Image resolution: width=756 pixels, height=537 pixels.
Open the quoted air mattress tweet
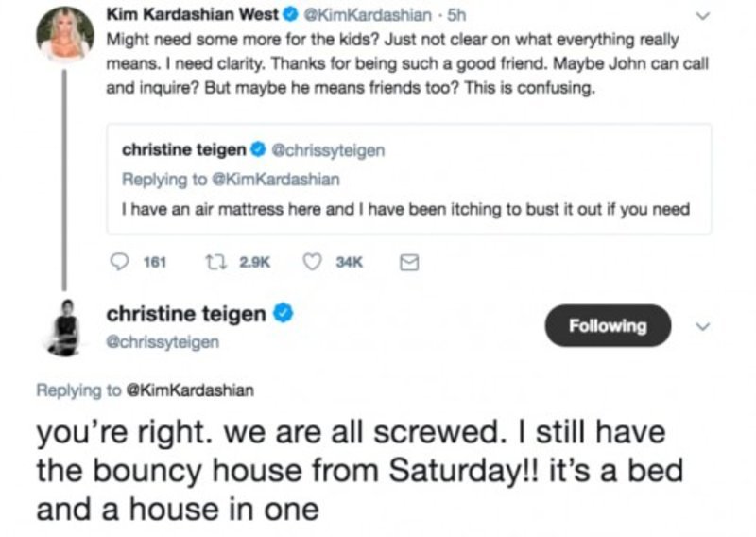pos(406,209)
